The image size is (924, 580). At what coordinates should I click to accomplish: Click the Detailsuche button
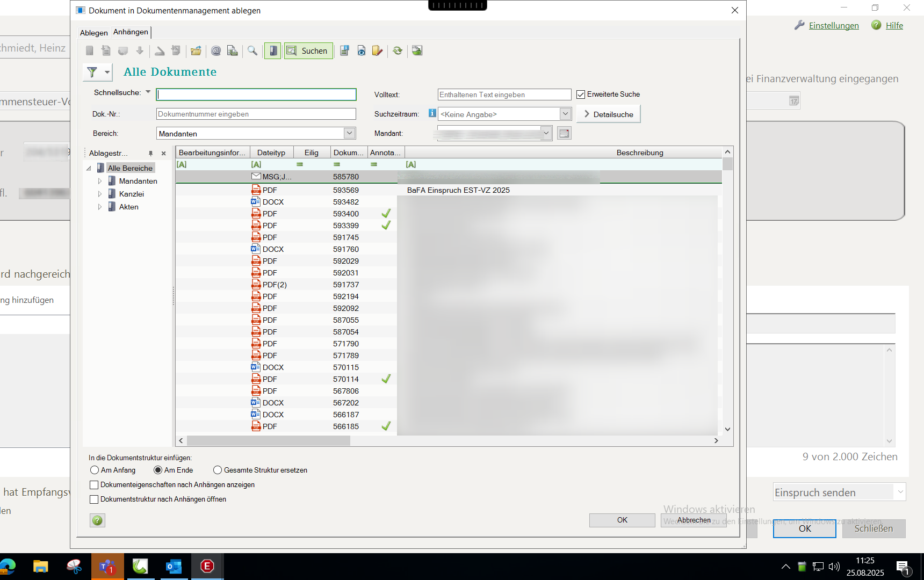coord(609,114)
